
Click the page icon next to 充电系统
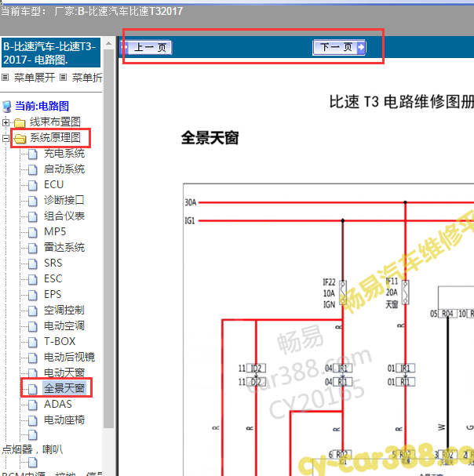coord(33,154)
